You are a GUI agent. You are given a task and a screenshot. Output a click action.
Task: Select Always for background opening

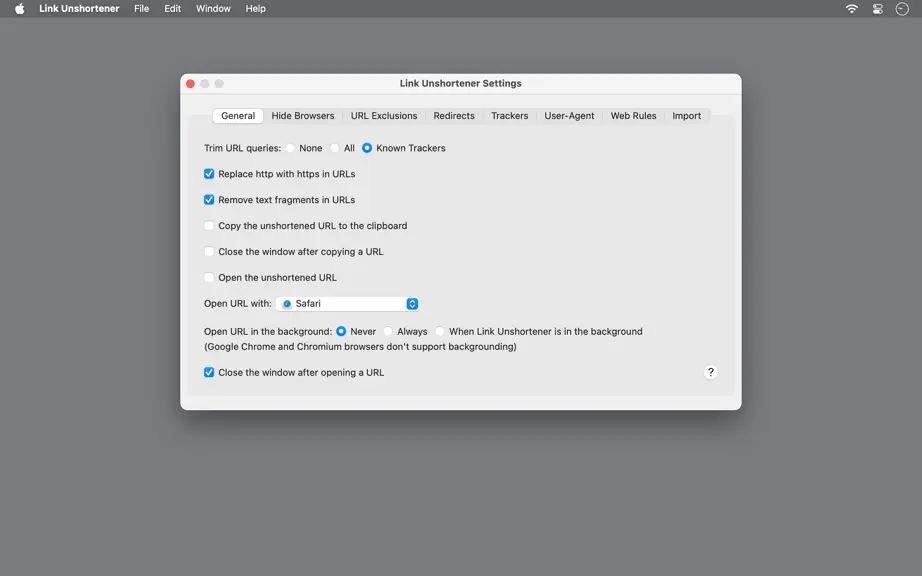pos(388,331)
